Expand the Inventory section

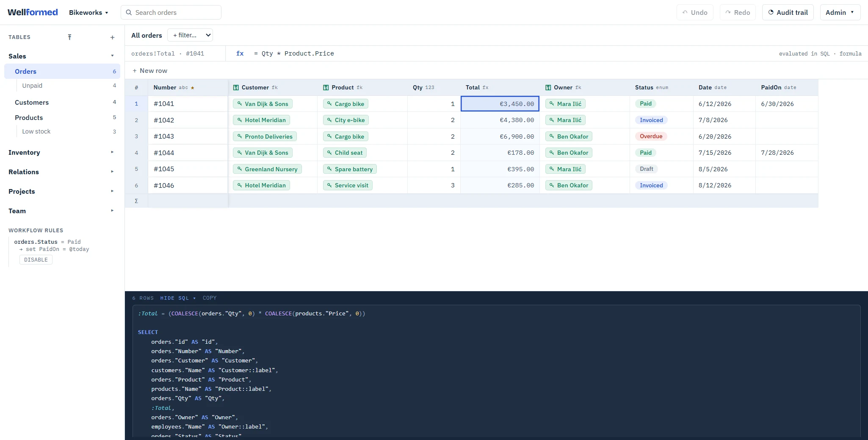(112, 152)
